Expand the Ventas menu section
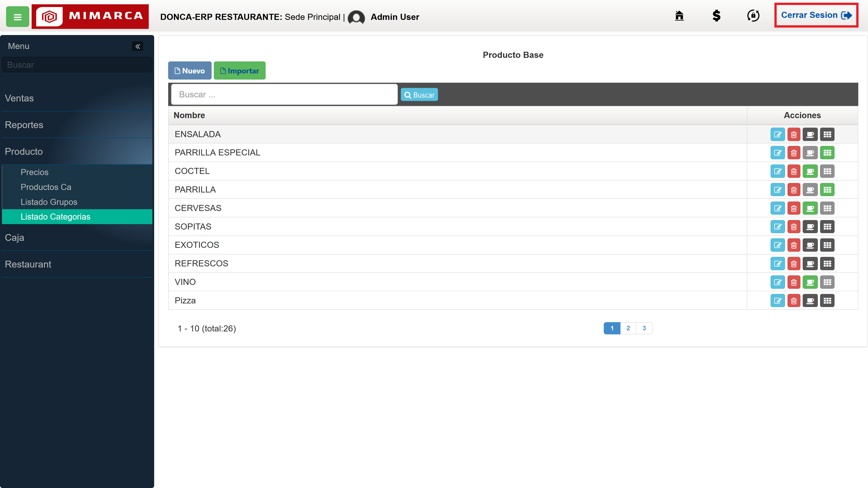 (x=77, y=98)
